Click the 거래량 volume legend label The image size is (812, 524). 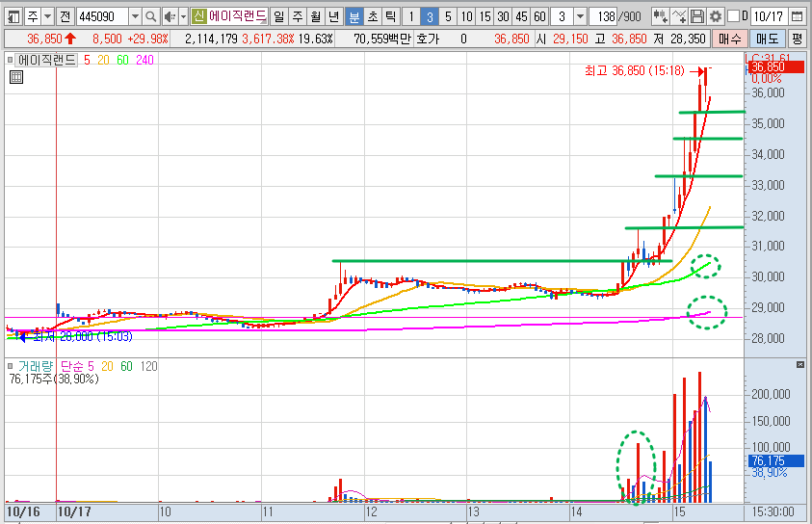36,367
